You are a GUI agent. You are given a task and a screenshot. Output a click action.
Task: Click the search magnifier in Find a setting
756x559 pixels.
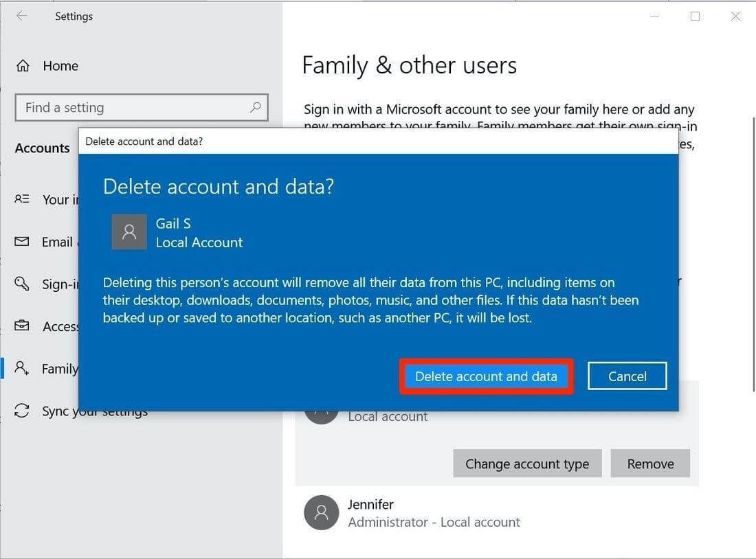click(255, 108)
